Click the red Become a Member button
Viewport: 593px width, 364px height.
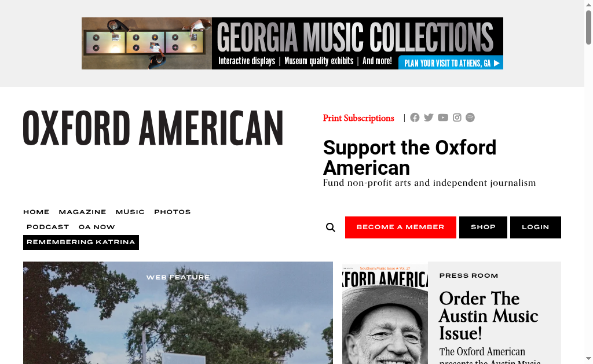pos(401,227)
